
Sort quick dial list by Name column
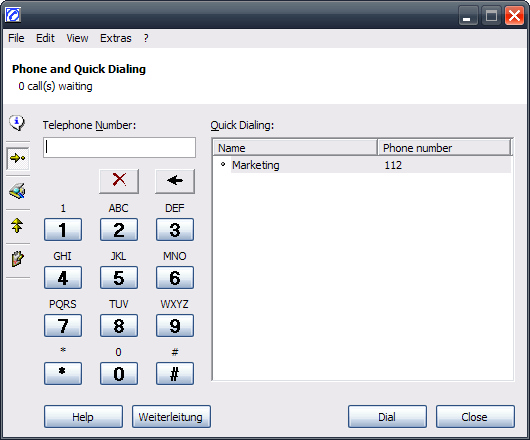point(295,148)
